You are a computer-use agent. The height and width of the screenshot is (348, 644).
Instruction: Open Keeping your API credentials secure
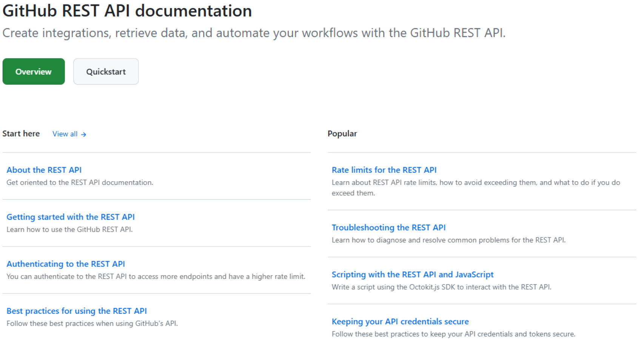[x=400, y=322]
